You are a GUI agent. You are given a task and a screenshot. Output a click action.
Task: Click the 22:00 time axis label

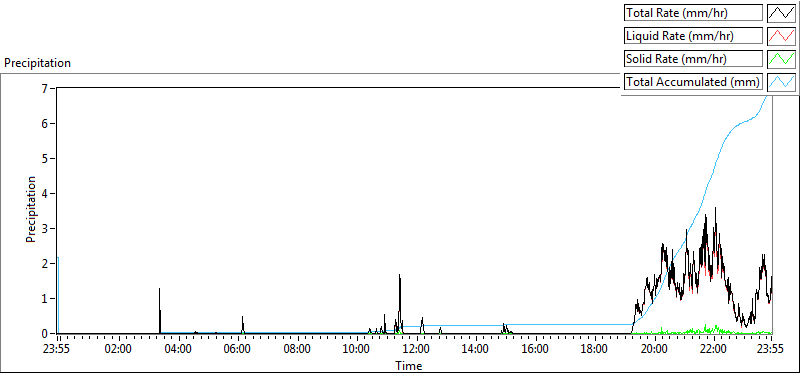coord(713,350)
